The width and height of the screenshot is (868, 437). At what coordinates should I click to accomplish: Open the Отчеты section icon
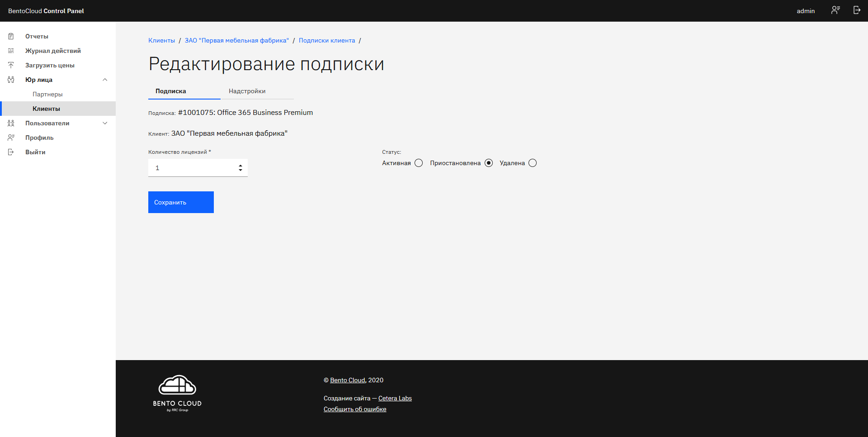[x=11, y=36]
